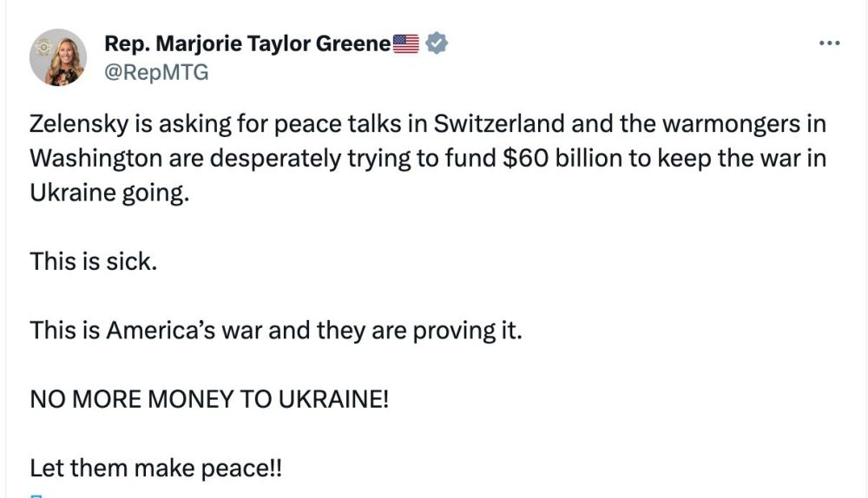Click the word 'Zelensky' in the tweet
Screen dimensions: 868x498
[79, 124]
